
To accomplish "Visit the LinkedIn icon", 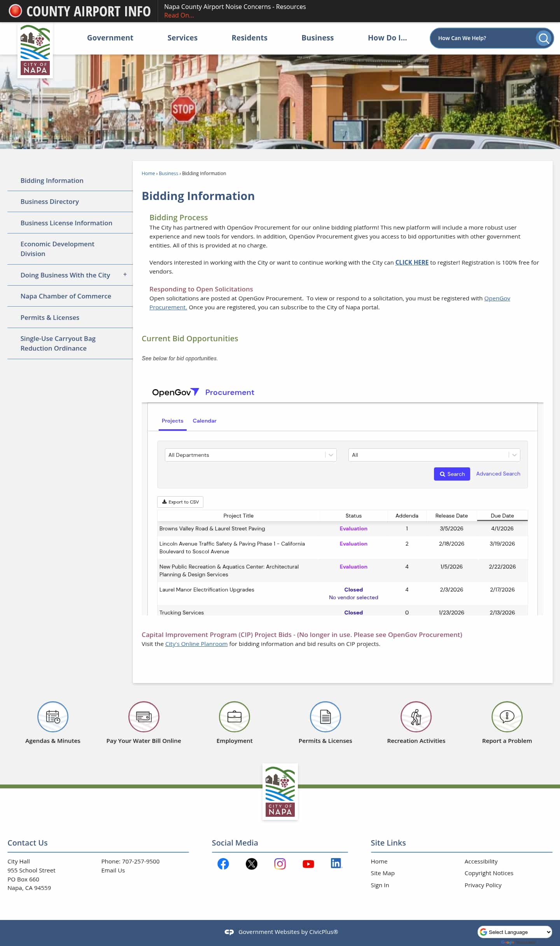I will click(x=336, y=863).
